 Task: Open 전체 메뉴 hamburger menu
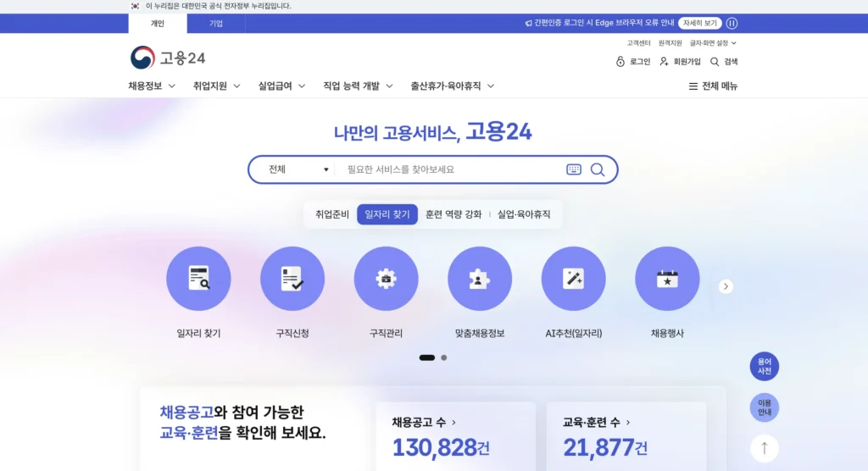[713, 86]
